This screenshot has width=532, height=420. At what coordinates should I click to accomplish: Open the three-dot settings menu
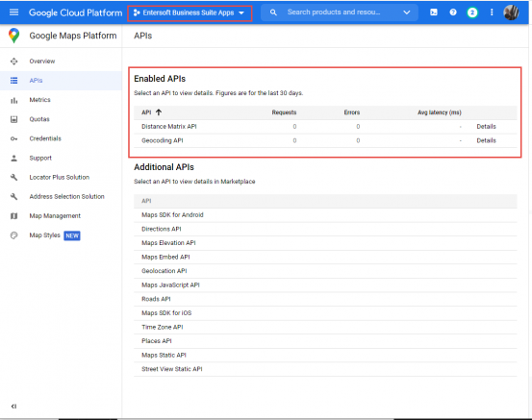tap(492, 12)
